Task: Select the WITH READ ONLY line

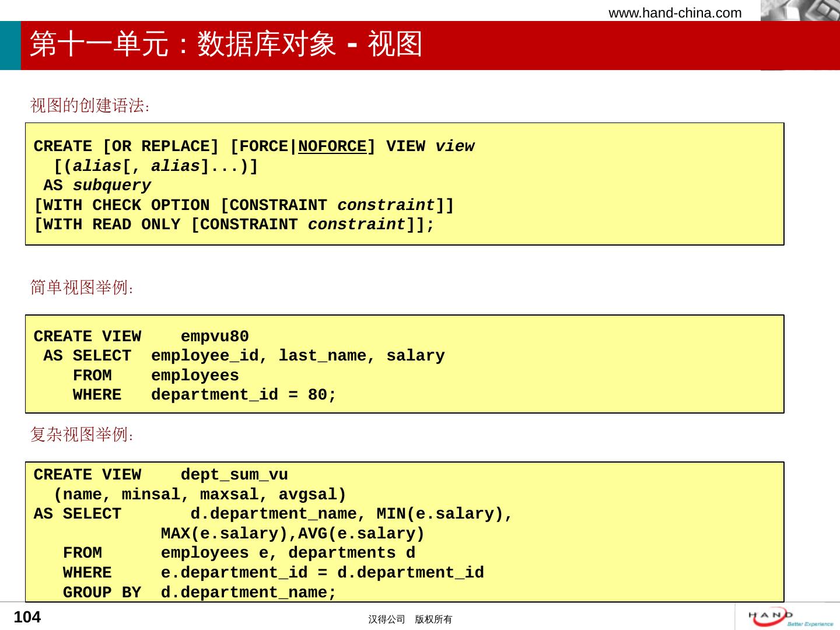Action: tap(235, 225)
